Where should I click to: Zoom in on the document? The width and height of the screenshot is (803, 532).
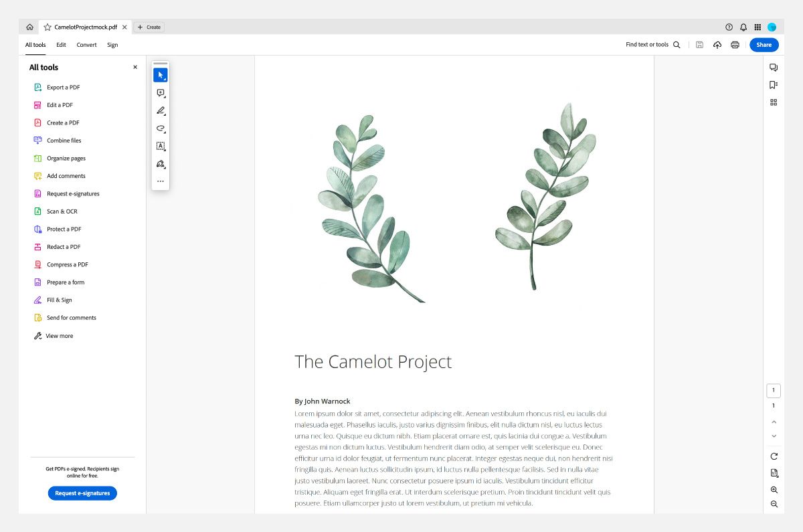point(774,489)
